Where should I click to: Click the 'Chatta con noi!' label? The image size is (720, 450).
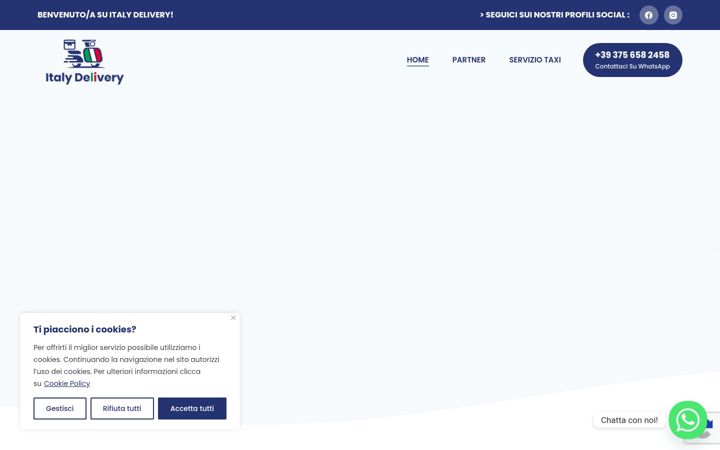tap(629, 420)
